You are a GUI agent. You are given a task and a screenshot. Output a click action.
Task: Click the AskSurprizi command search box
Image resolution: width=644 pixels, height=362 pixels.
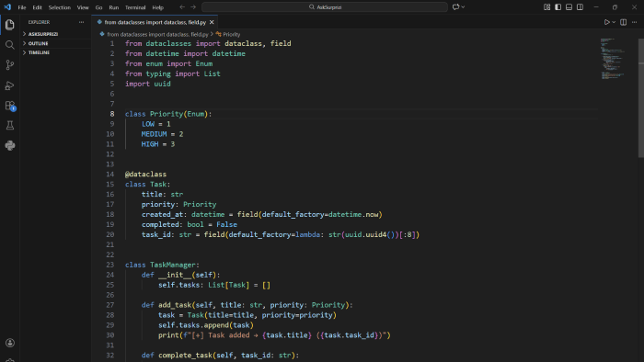tap(325, 7)
